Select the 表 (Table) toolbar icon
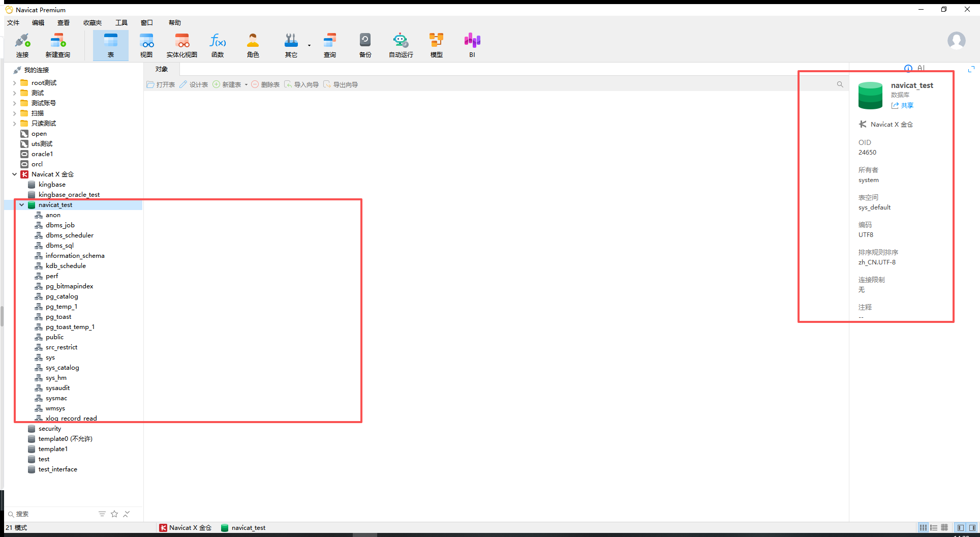The height and width of the screenshot is (537, 980). pos(110,45)
